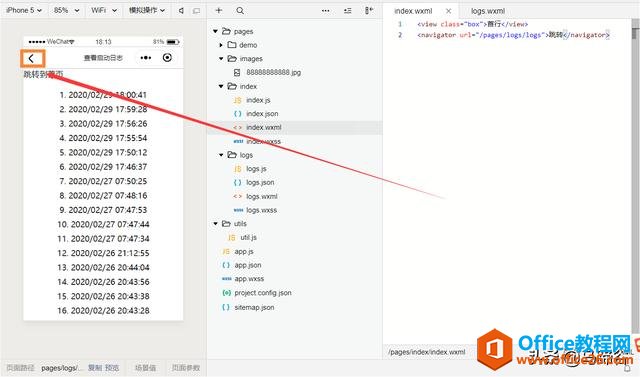Collapse the images folder
The image size is (640, 377).
(x=221, y=59)
